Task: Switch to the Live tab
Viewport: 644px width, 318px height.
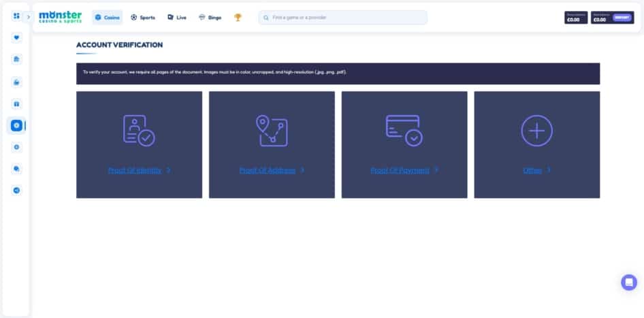Action: pos(177,17)
